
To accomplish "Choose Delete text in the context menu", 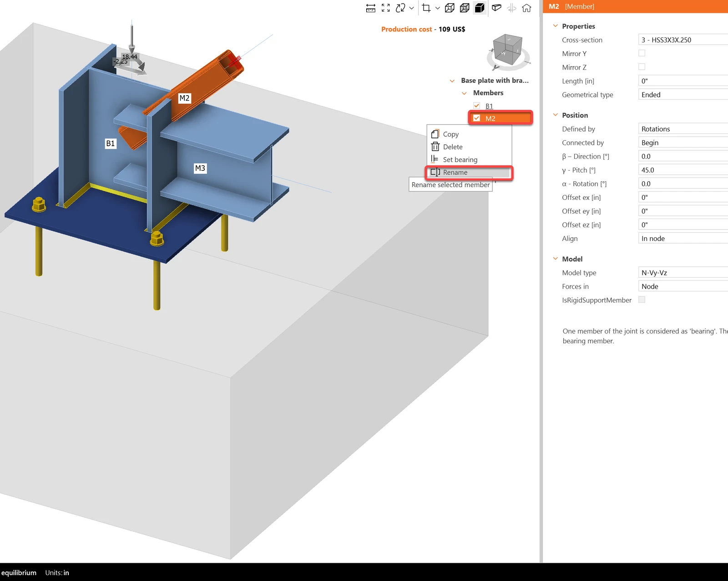I will 453,147.
